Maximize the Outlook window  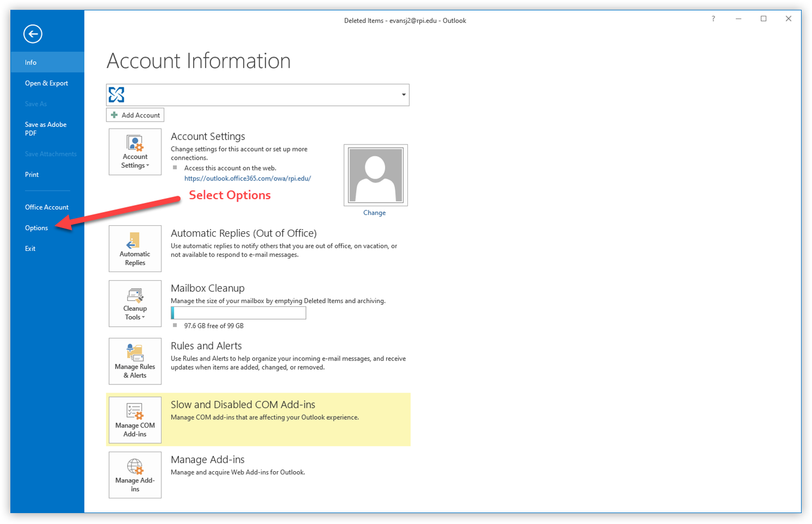[763, 19]
